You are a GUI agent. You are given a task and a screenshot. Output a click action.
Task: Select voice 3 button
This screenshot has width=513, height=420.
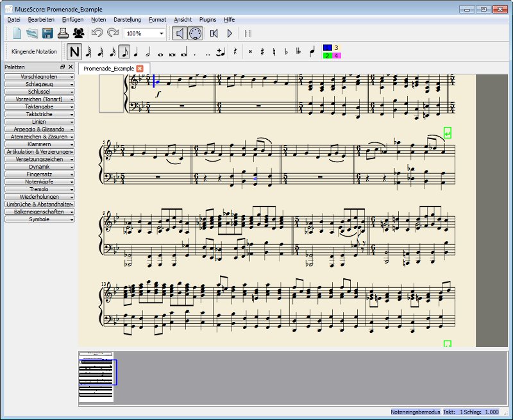pos(337,47)
